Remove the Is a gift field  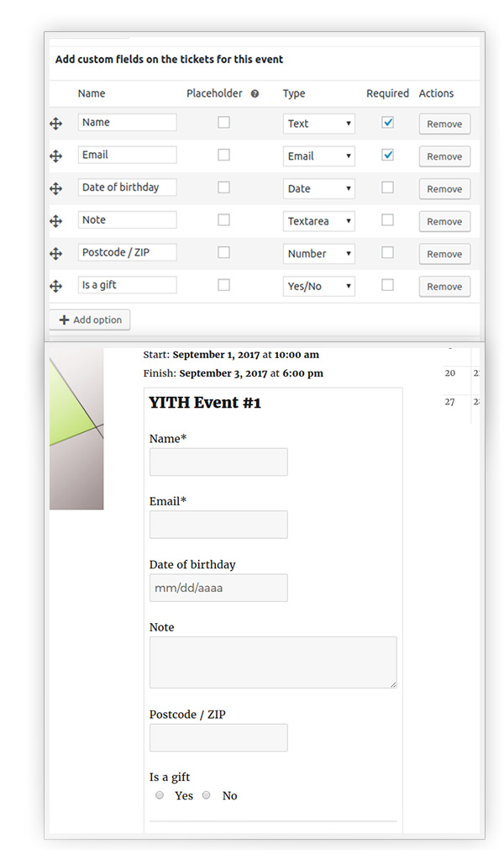(444, 287)
